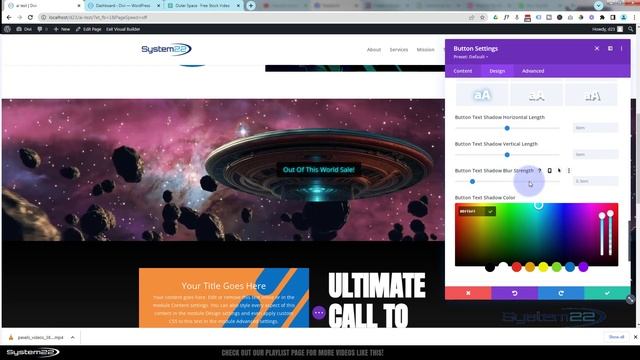
Task: Click the color picker selection handle
Action: [x=538, y=205]
